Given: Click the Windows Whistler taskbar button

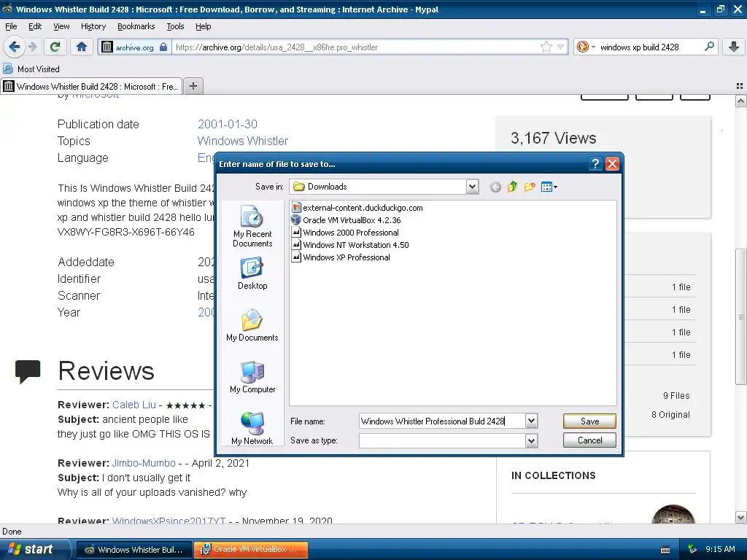Looking at the screenshot, I should (134, 550).
